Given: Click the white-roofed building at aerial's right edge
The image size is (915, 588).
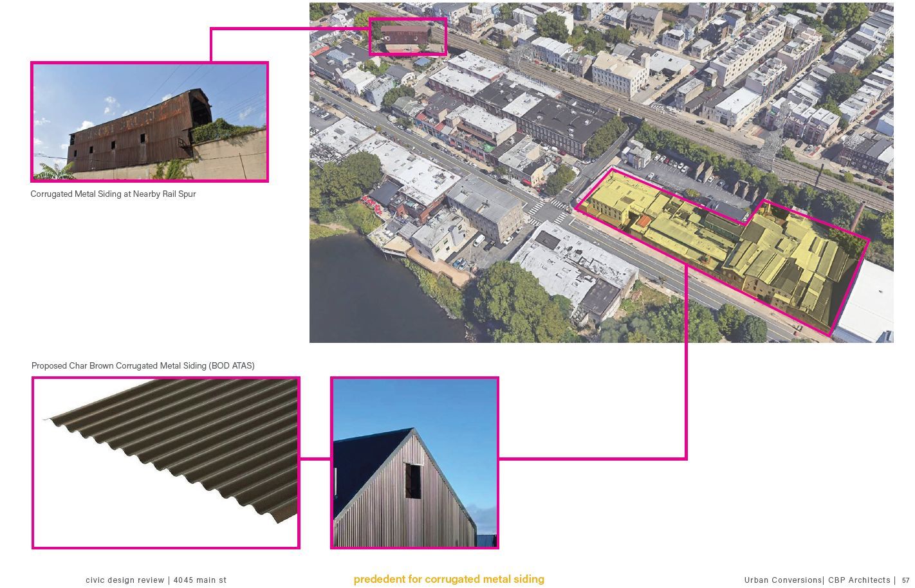Looking at the screenshot, I should [x=869, y=302].
